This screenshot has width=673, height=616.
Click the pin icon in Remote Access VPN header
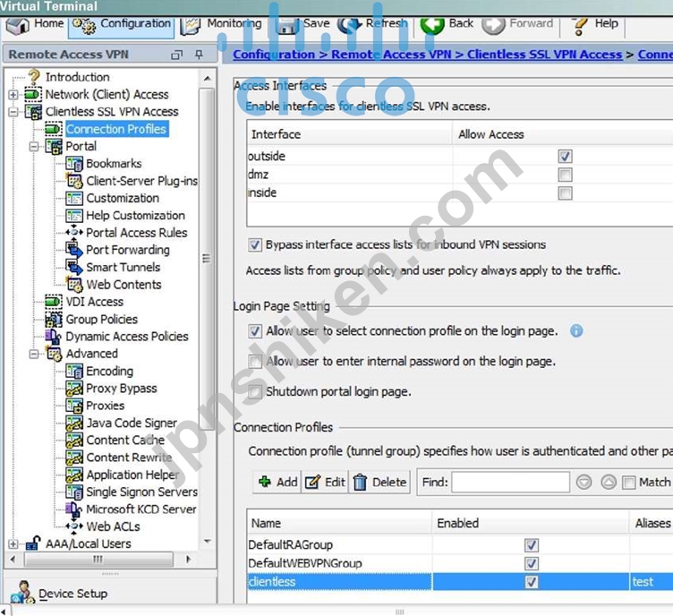[199, 55]
